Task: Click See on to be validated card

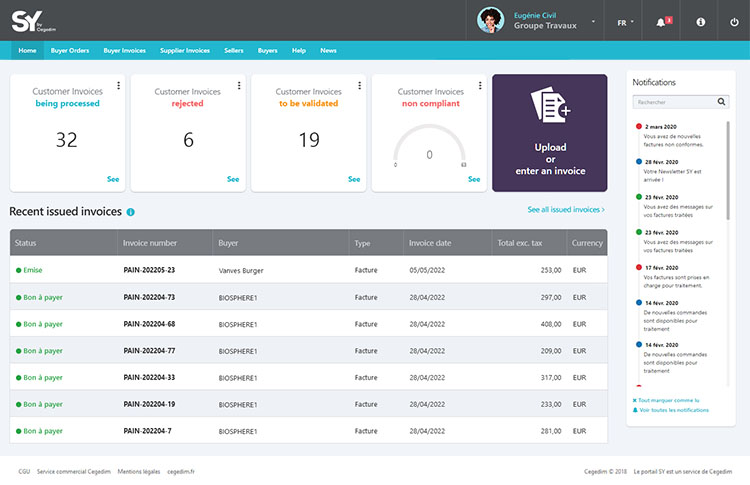Action: coord(354,179)
